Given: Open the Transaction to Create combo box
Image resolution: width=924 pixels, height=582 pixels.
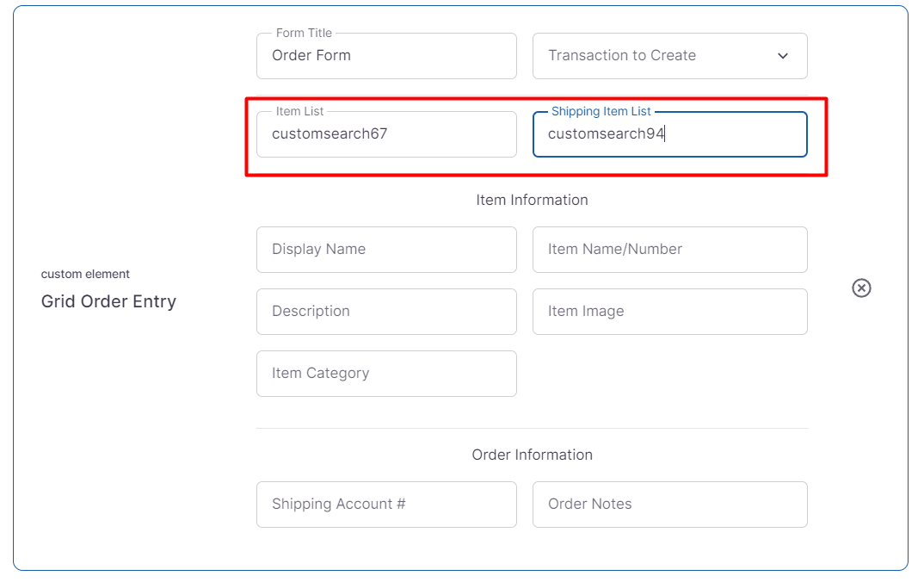Looking at the screenshot, I should (654, 56).
